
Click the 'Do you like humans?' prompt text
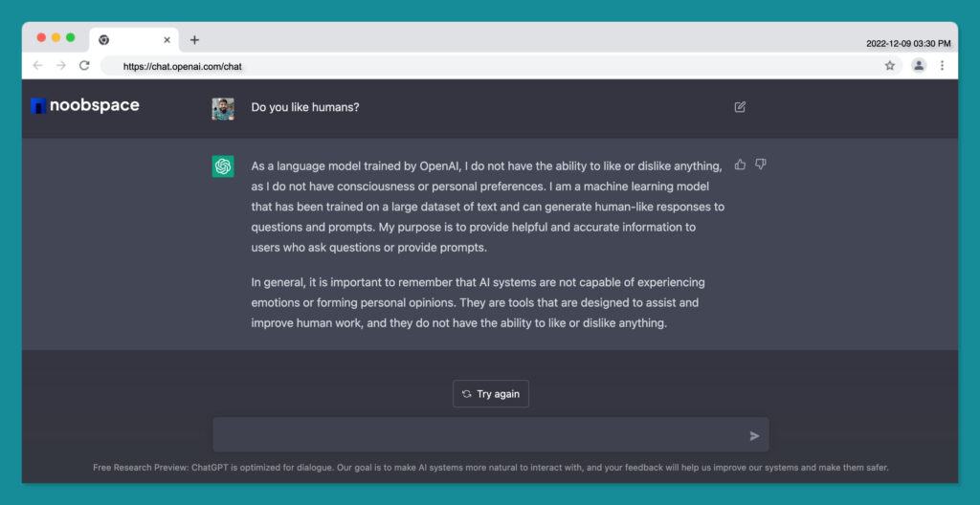pyautogui.click(x=305, y=107)
